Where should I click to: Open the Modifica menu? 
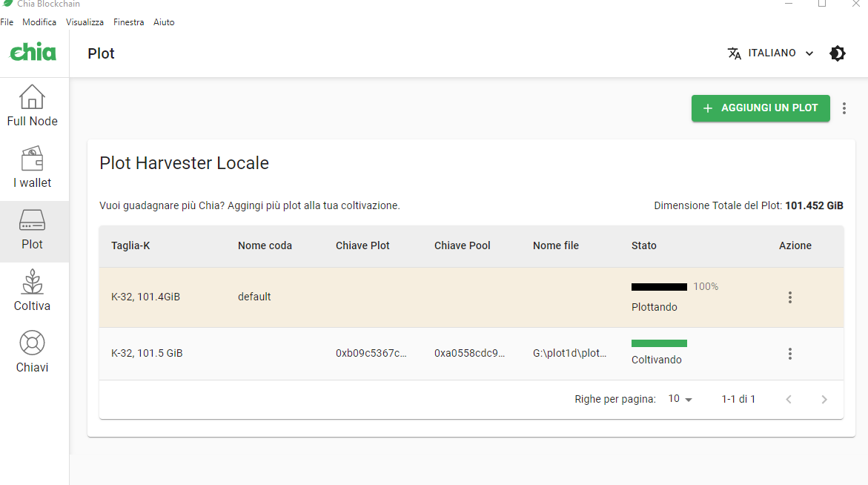(x=39, y=22)
